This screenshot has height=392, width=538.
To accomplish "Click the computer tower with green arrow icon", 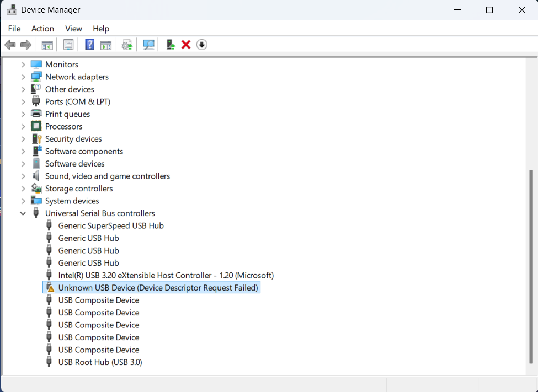I will point(171,45).
